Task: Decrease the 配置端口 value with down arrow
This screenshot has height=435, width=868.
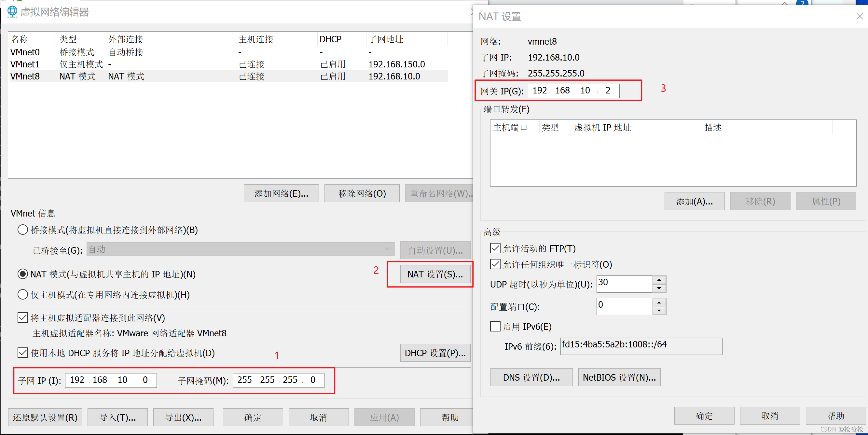Action: tap(659, 311)
